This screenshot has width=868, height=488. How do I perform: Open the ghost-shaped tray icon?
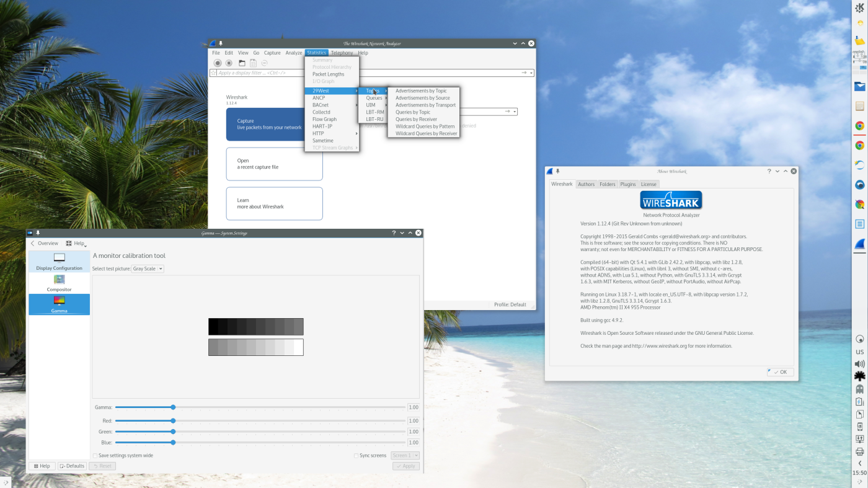coord(859,389)
